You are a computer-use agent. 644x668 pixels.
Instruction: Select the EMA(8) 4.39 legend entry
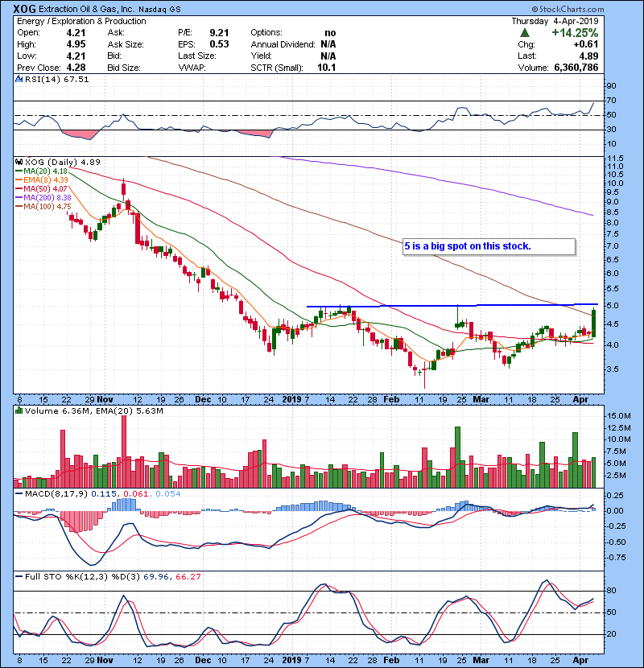(42, 179)
